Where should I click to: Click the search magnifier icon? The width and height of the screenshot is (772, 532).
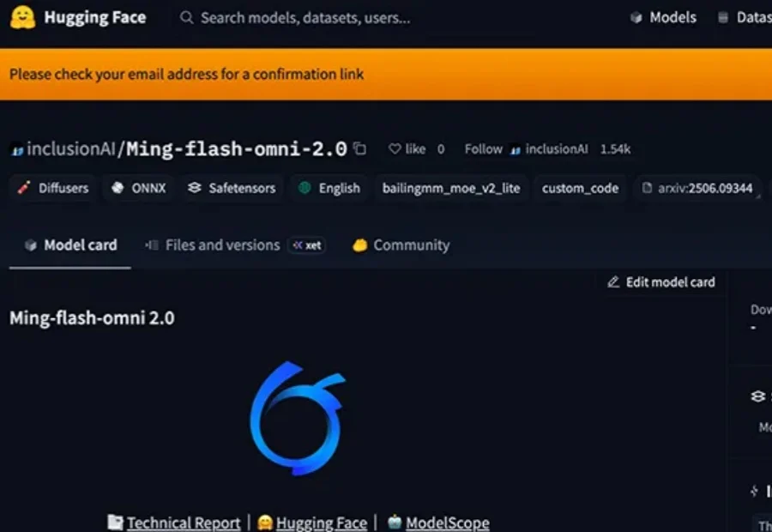pyautogui.click(x=186, y=18)
